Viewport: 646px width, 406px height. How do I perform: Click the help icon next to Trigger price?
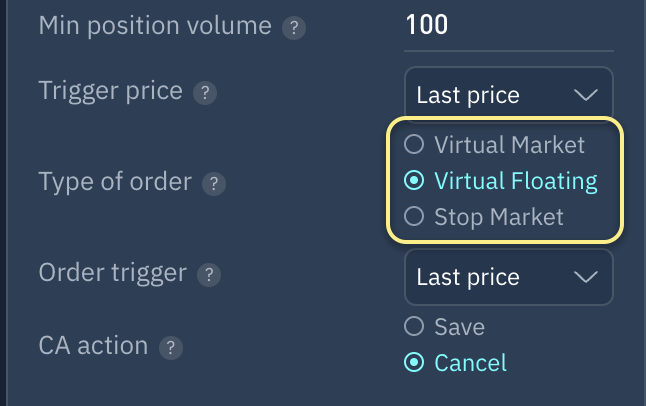pyautogui.click(x=204, y=94)
